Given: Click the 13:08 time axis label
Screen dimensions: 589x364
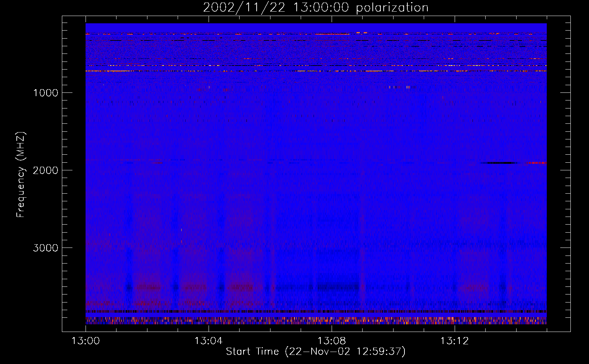Looking at the screenshot, I should coord(332,341).
